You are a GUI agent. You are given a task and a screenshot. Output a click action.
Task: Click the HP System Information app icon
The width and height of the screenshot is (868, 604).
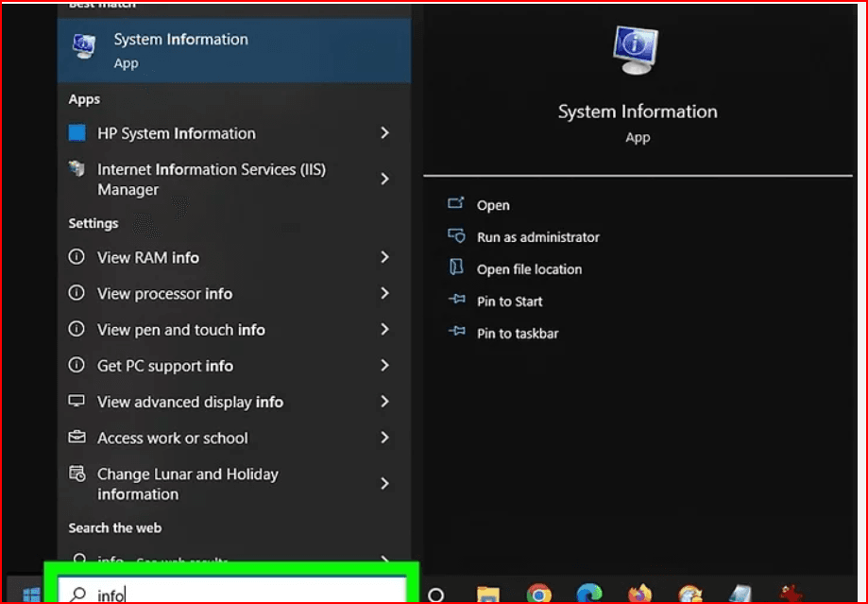(x=77, y=133)
